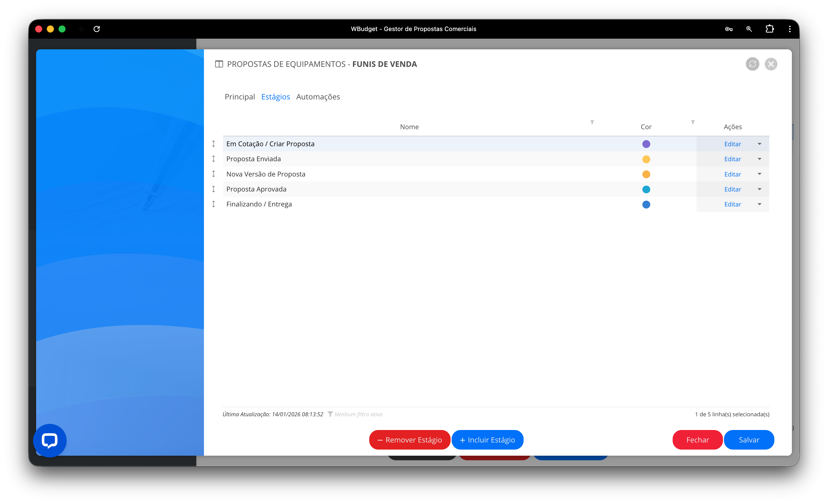
Task: Click Editar link for Proposta Enviada
Action: point(732,159)
